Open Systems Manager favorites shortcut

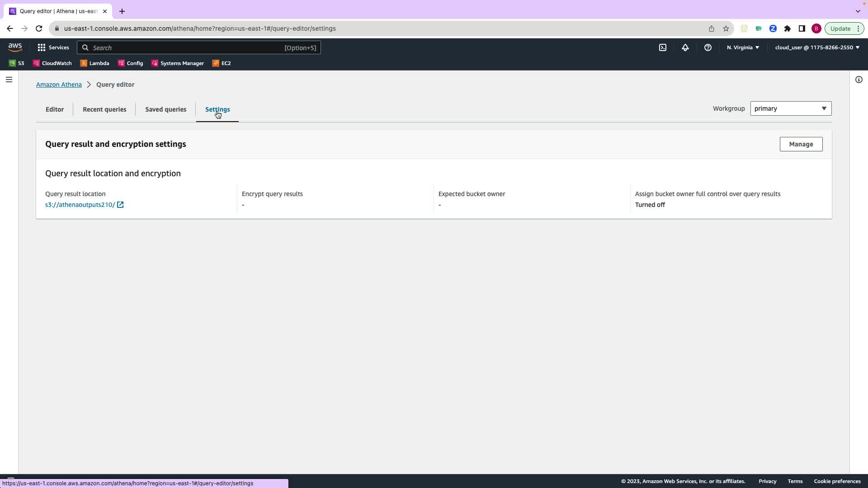[177, 63]
